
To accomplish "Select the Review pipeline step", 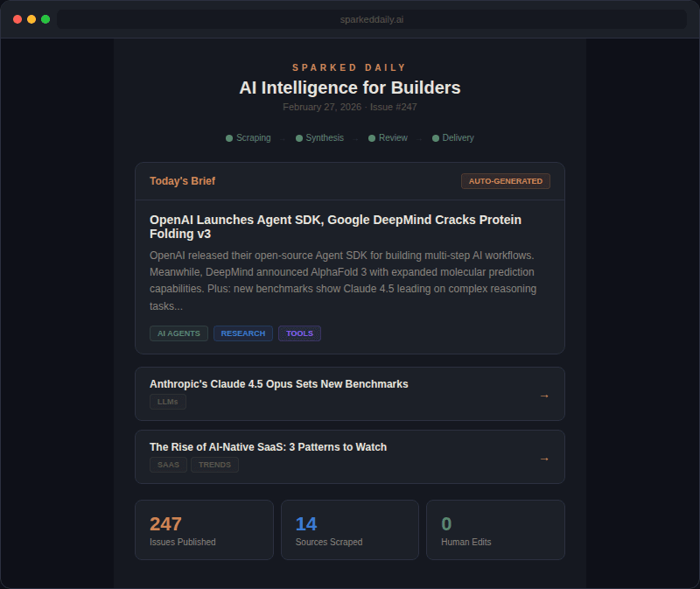I will (x=388, y=138).
